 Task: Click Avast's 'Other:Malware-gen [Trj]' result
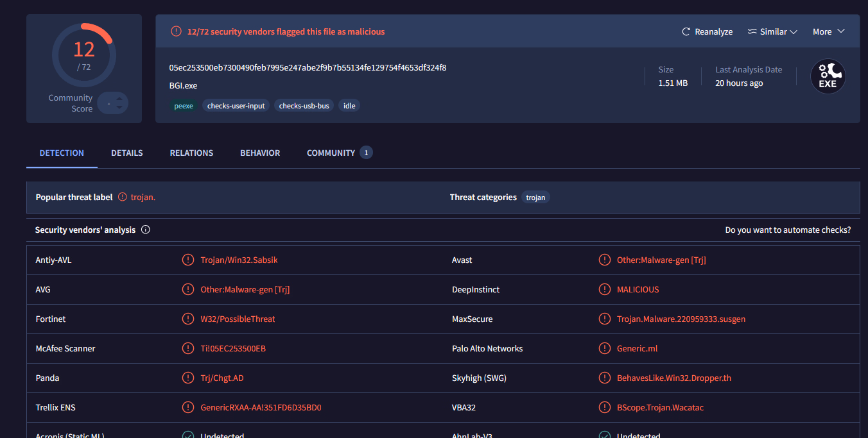click(661, 260)
